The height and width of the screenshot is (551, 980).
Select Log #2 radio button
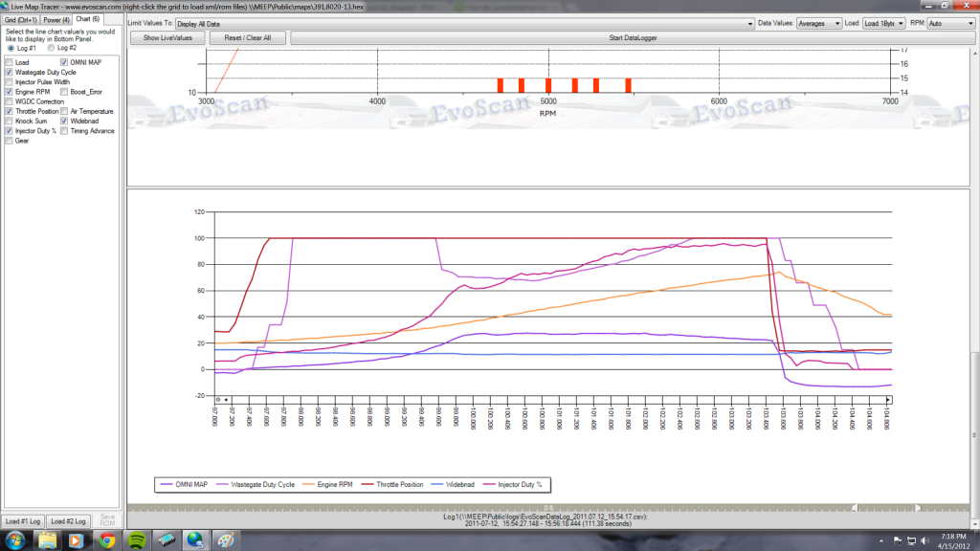(52, 48)
